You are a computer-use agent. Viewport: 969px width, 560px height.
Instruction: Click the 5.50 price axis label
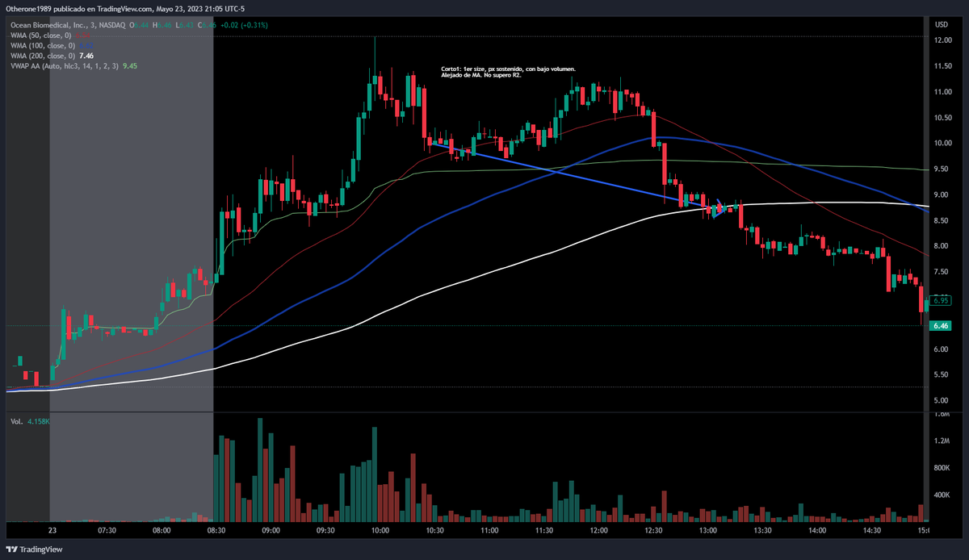(x=941, y=375)
